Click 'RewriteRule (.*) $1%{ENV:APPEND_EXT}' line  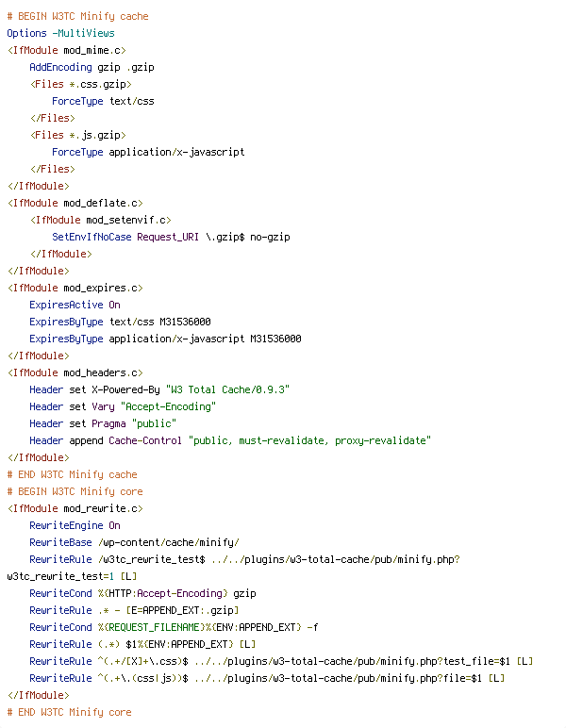point(142,644)
